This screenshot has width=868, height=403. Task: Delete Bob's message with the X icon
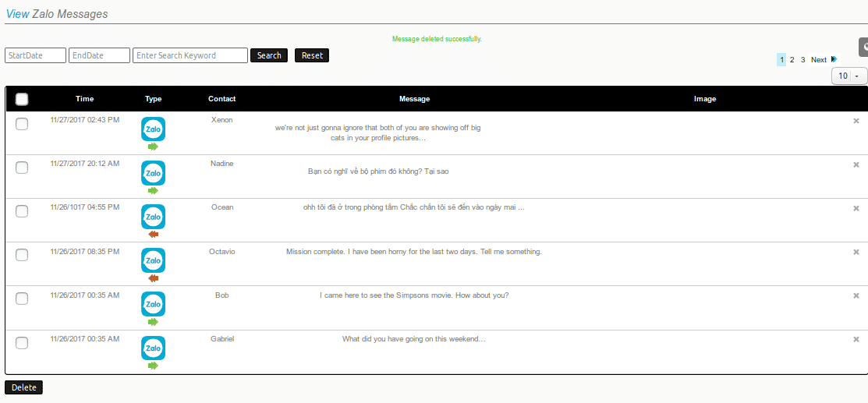point(856,295)
